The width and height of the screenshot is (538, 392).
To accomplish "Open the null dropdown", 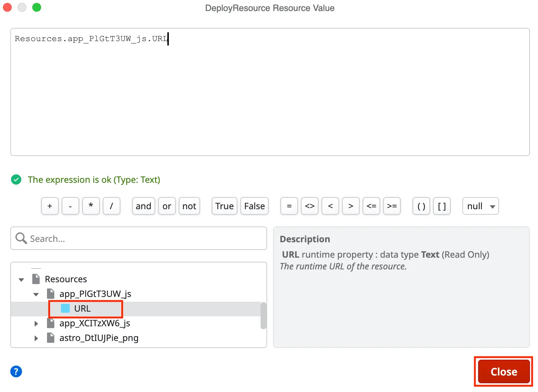I will click(480, 206).
